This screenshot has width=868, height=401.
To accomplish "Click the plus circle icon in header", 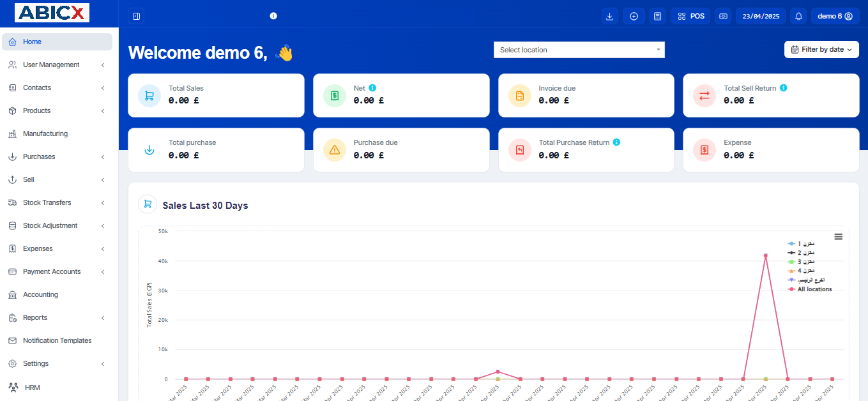I will [x=634, y=16].
